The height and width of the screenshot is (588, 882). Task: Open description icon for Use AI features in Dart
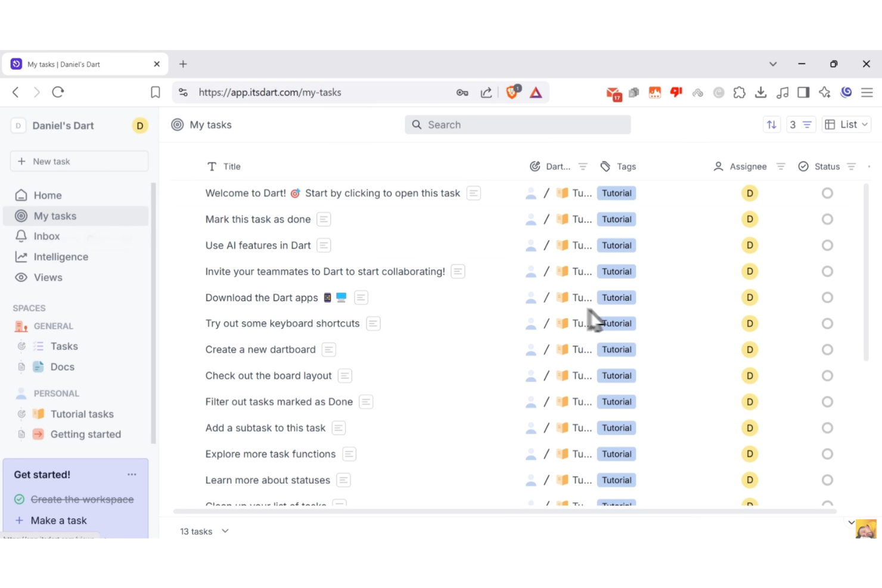point(324,245)
